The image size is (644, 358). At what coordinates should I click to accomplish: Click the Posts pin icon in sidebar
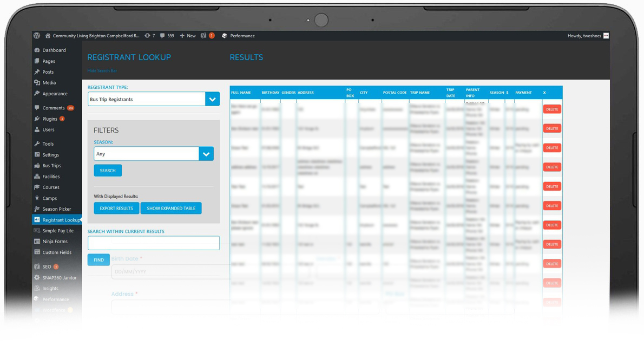(37, 71)
